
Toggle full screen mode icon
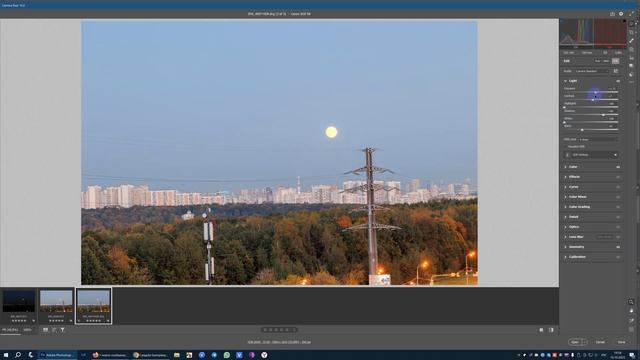point(631,14)
